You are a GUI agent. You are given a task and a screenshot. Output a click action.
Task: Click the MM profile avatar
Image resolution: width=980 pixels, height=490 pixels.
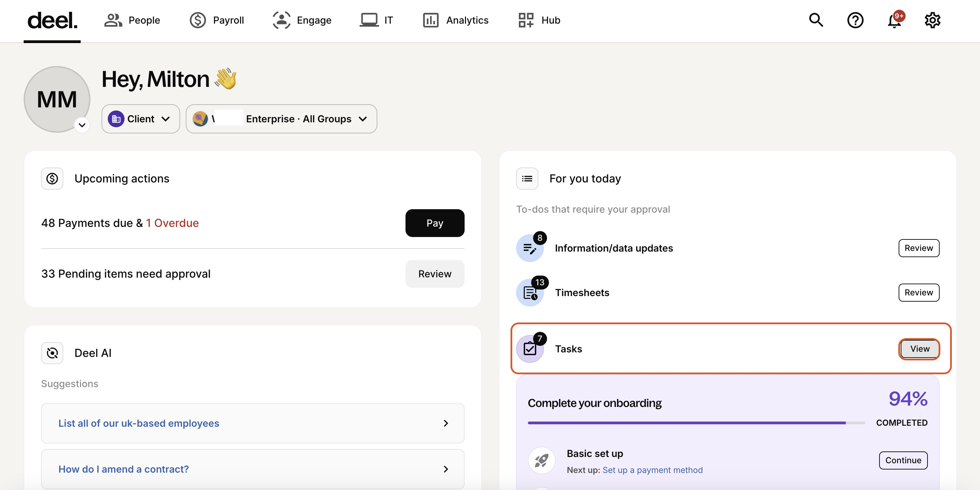(57, 100)
